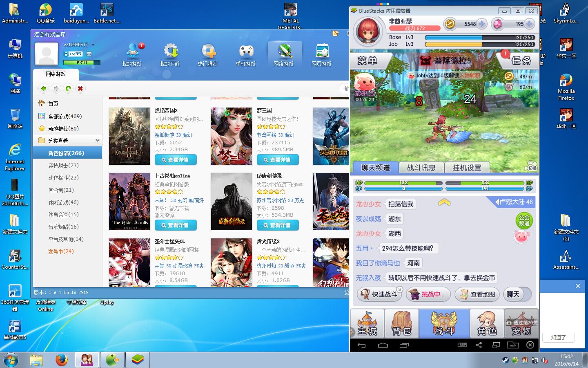
Task: Click the forward arrow navigation button
Action: 56,88
